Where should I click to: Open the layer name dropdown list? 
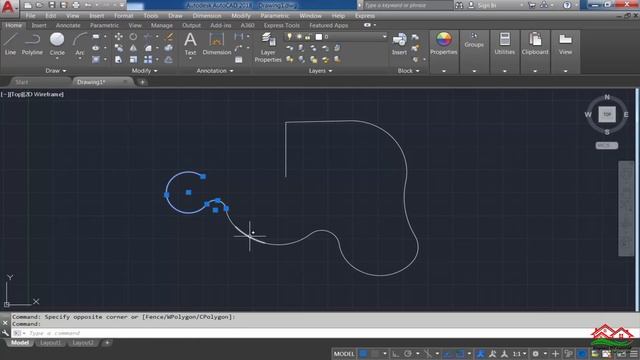click(384, 37)
